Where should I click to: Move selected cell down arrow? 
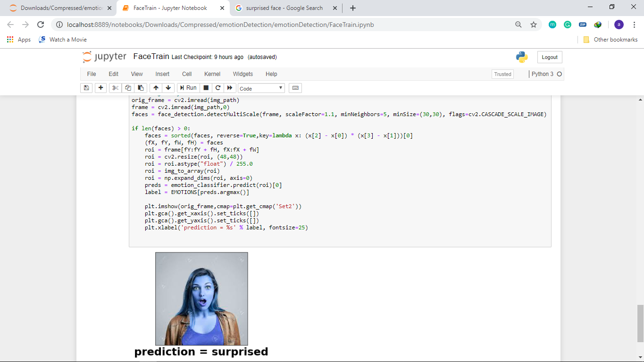click(168, 88)
